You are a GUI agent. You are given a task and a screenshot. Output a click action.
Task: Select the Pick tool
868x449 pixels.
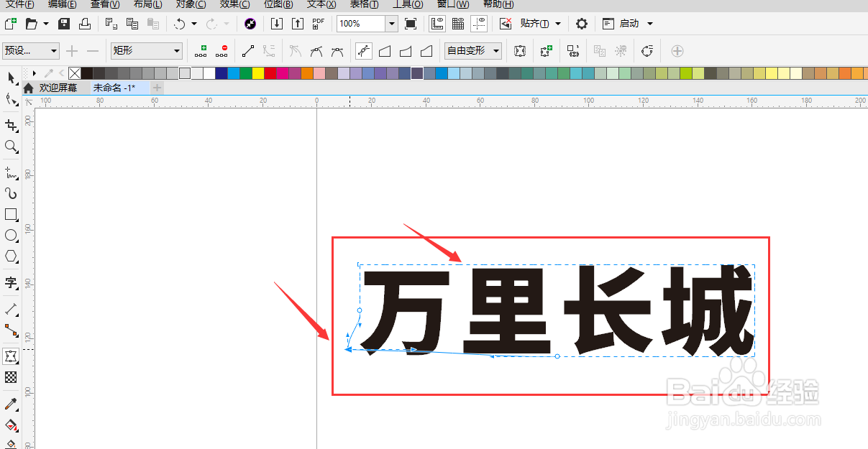11,78
